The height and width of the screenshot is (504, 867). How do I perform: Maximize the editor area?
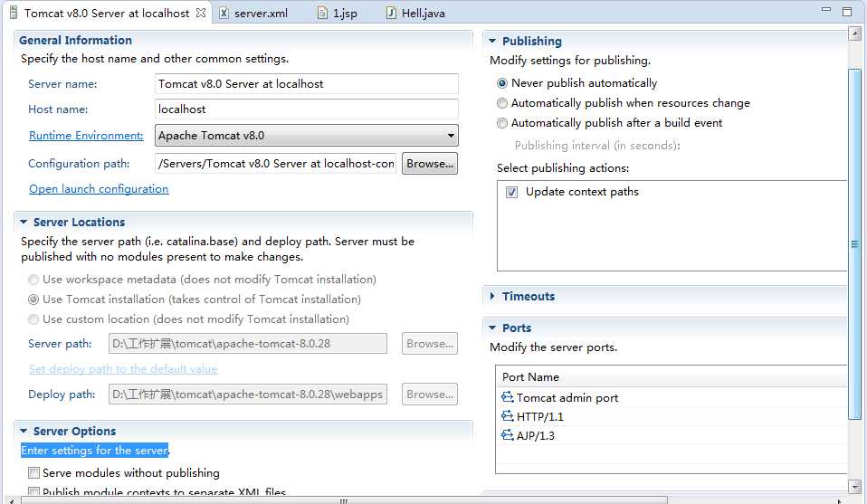click(847, 11)
